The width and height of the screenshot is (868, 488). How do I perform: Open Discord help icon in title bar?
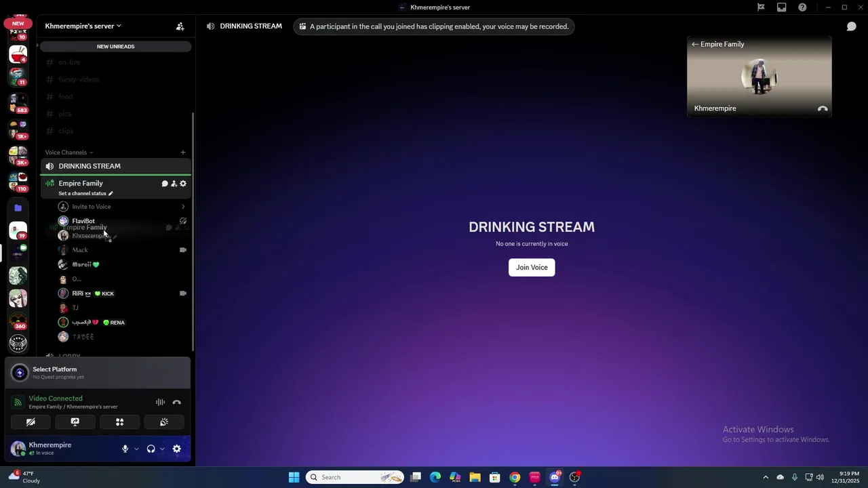click(802, 7)
